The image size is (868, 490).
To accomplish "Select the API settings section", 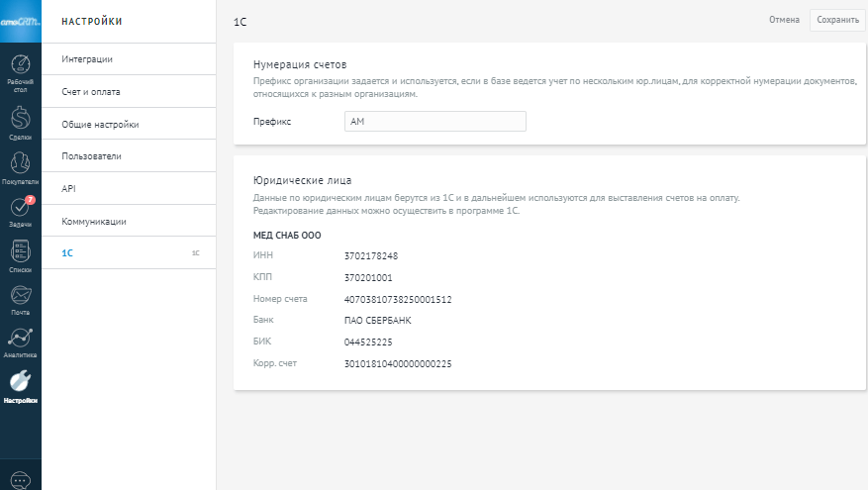I will (68, 188).
